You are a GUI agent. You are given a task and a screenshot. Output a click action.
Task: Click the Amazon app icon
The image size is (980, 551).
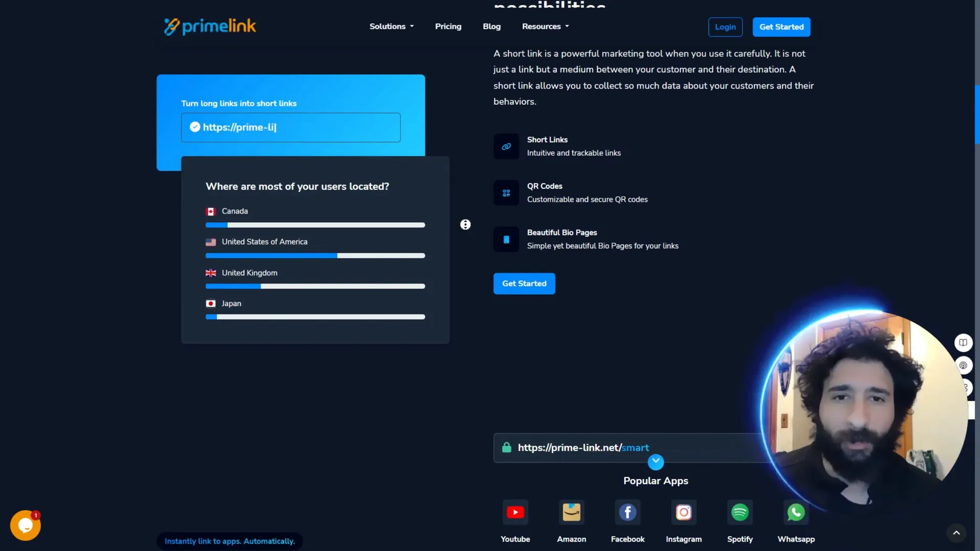pyautogui.click(x=571, y=512)
